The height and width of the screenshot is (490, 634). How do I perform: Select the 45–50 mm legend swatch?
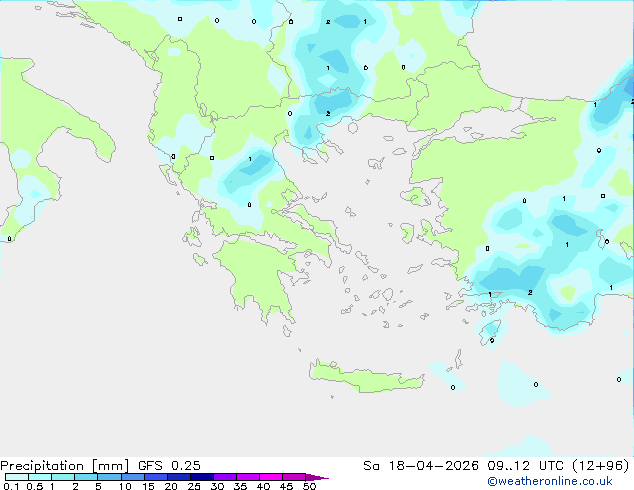click(x=294, y=477)
